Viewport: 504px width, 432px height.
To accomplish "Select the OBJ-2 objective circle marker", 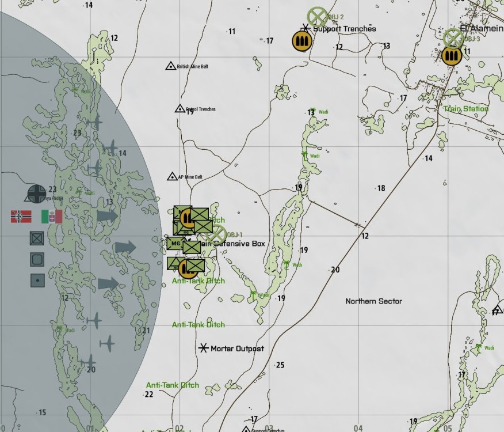I will 316,17.
